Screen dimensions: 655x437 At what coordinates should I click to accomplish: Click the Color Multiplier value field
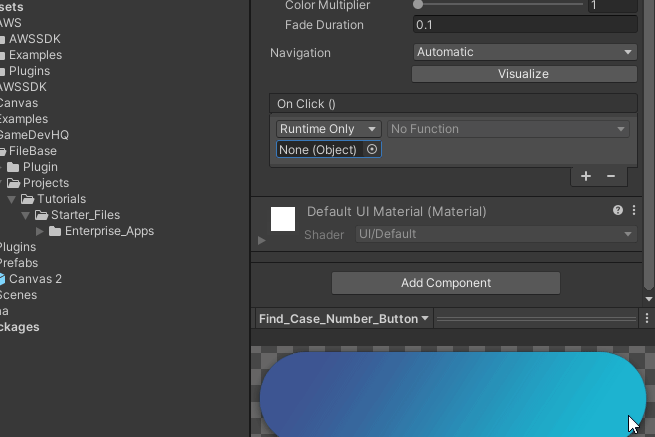pos(612,5)
